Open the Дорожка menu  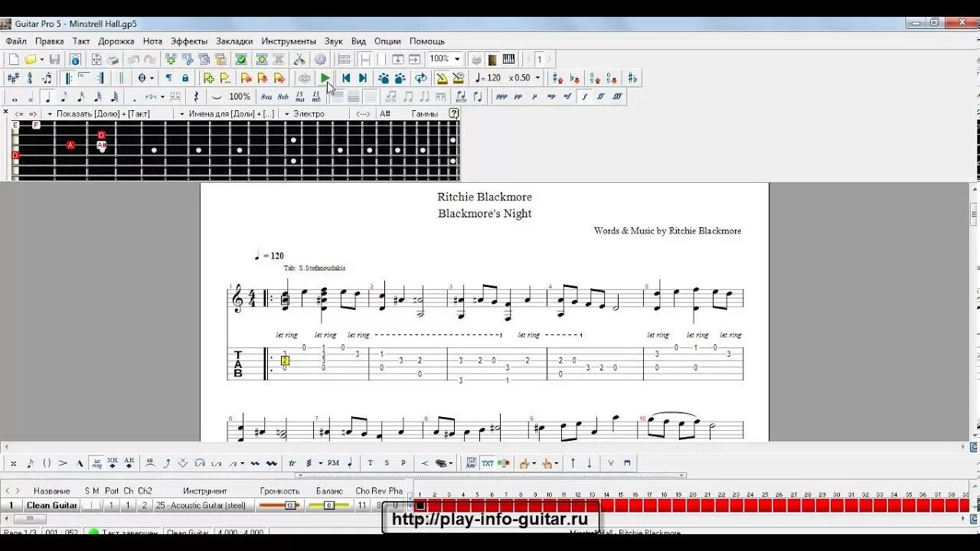[x=116, y=41]
